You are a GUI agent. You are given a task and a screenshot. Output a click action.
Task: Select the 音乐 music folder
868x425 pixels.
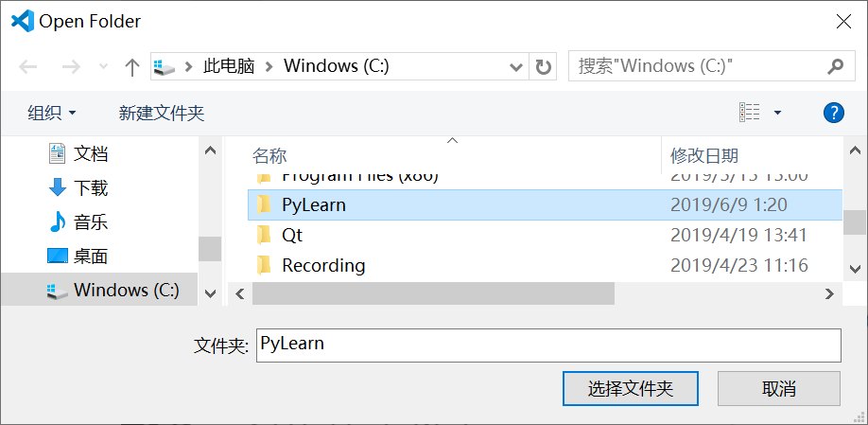(90, 221)
